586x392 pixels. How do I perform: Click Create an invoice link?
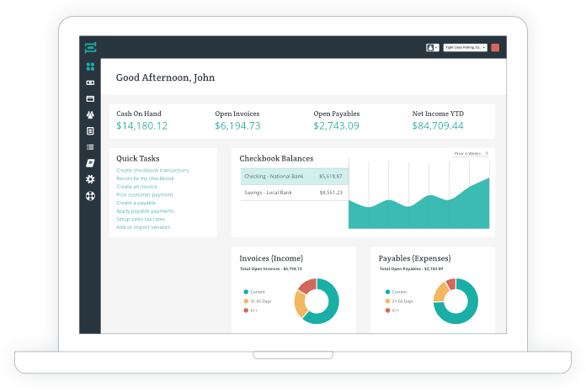click(x=136, y=187)
